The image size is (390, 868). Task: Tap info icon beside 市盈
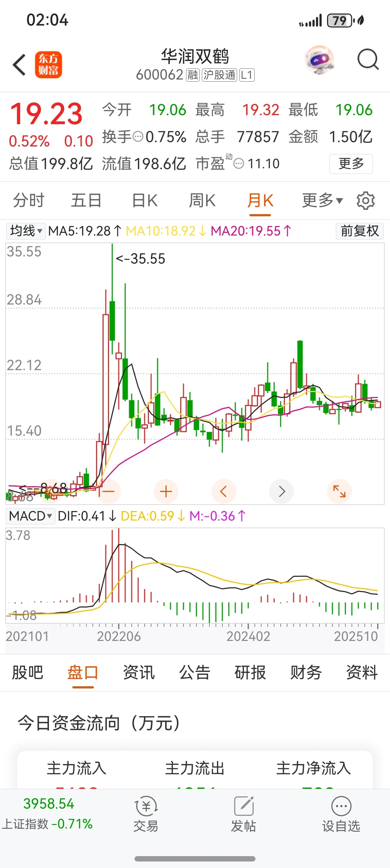239,164
